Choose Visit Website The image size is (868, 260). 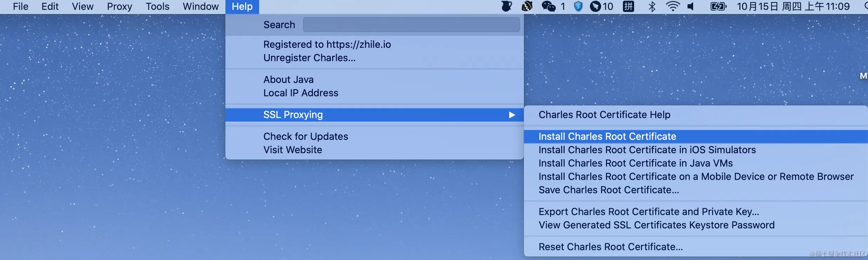[x=374, y=150]
